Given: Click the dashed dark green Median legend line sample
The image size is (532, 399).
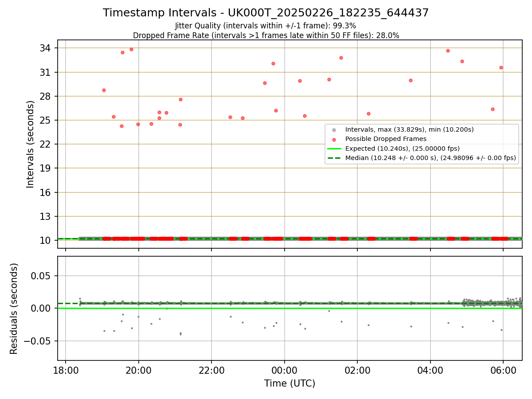Looking at the screenshot, I should coord(334,158).
